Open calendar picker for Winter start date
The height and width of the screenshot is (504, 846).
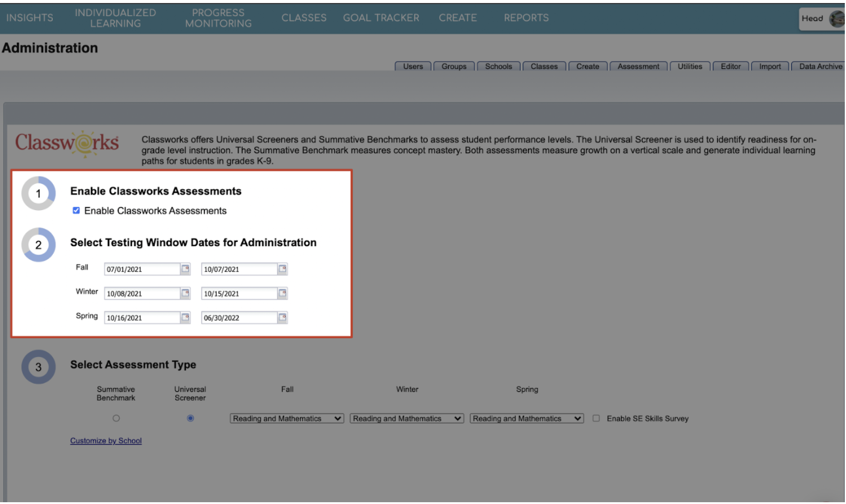(x=185, y=293)
